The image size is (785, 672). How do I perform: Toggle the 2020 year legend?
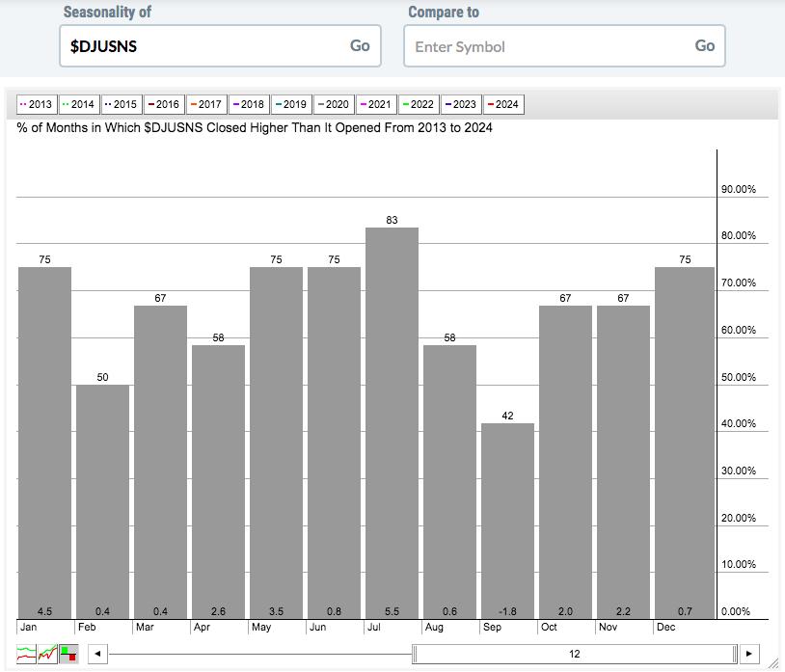coord(334,104)
